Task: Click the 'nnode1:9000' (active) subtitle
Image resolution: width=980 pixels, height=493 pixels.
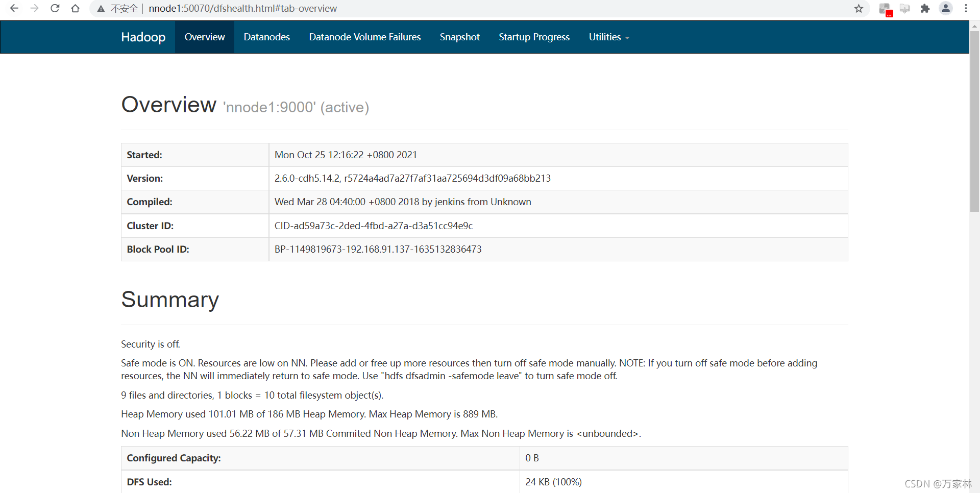Action: 296,107
